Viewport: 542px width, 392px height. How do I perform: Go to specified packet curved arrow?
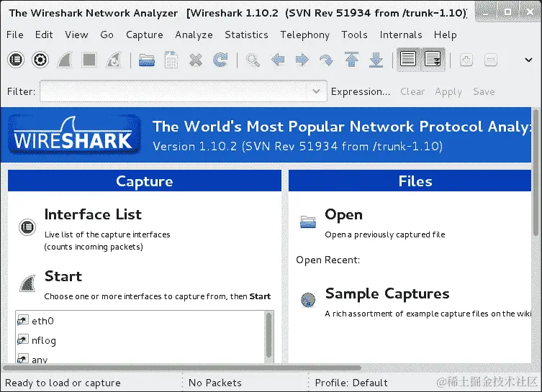coord(326,60)
